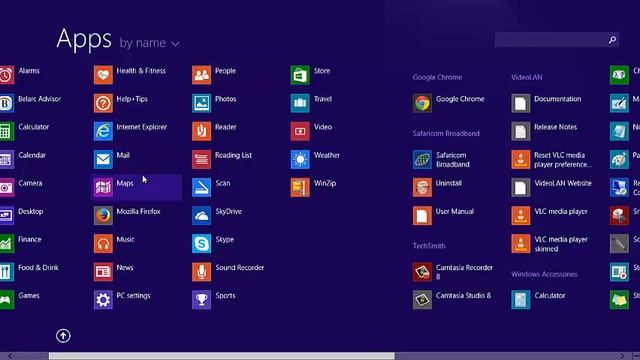Screen dimensions: 640x360
Task: Launch Skype
Action: pos(213,244)
